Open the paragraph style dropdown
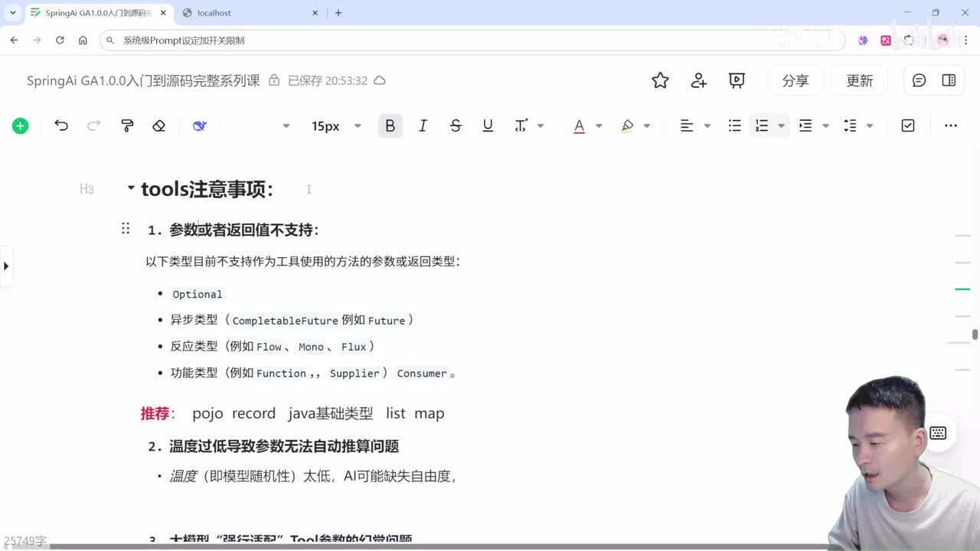This screenshot has width=980, height=551. point(286,126)
